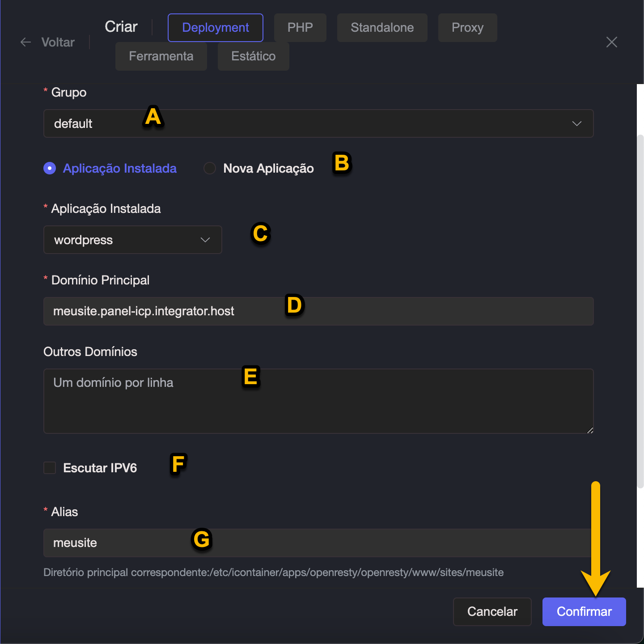Grab the resize handle of Outros Domínios textarea
The width and height of the screenshot is (644, 644).
click(590, 430)
